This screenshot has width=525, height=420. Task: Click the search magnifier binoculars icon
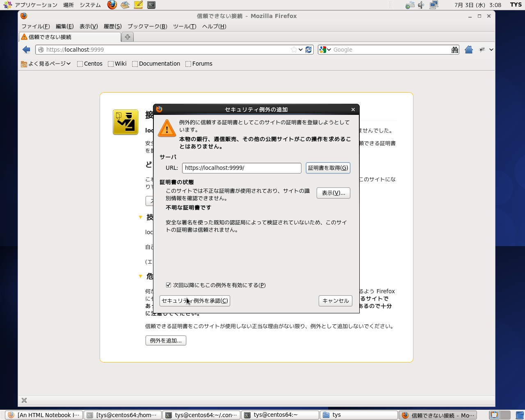point(454,50)
